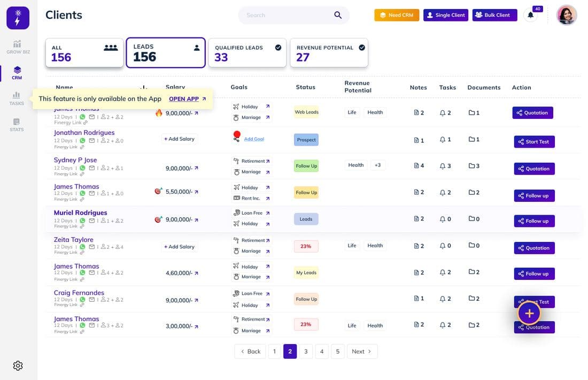The image size is (588, 380).
Task: Sort by the Salary column header
Action: click(175, 87)
